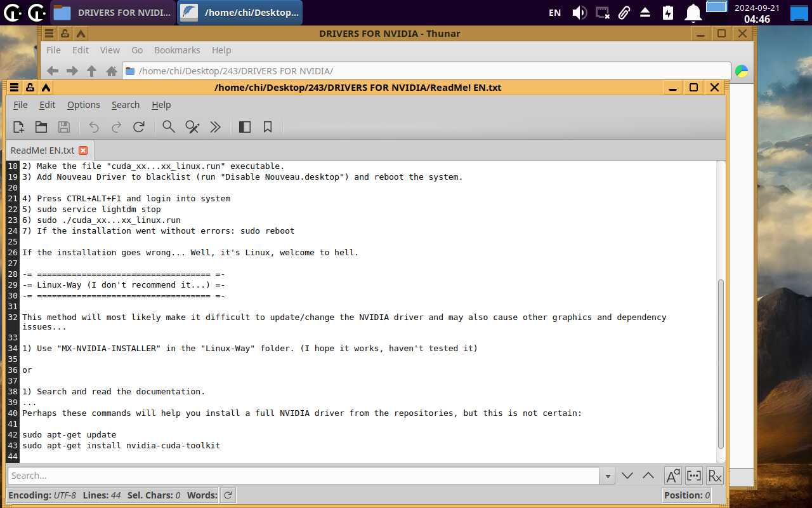Viewport: 812px width, 508px height.
Task: Click the line "5) sudo service lightdm stop"
Action: tap(91, 210)
